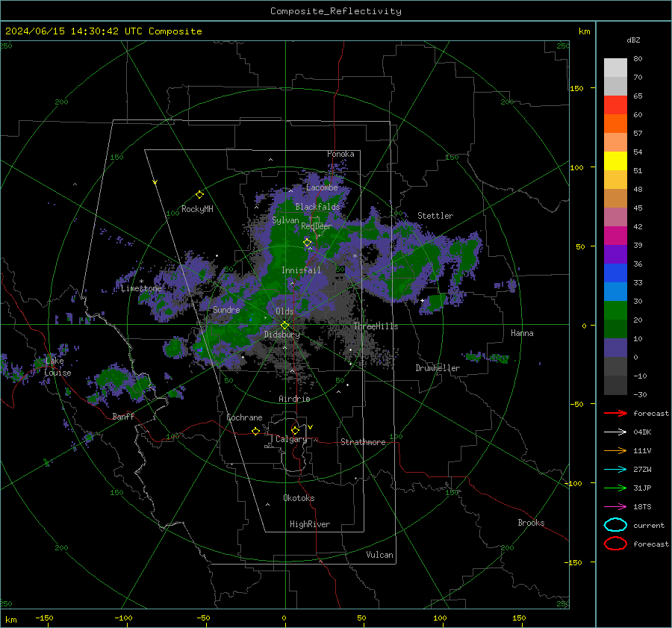Screen dimensions: 672x628
Task: Click the 04DK legend label
Action: tap(642, 432)
